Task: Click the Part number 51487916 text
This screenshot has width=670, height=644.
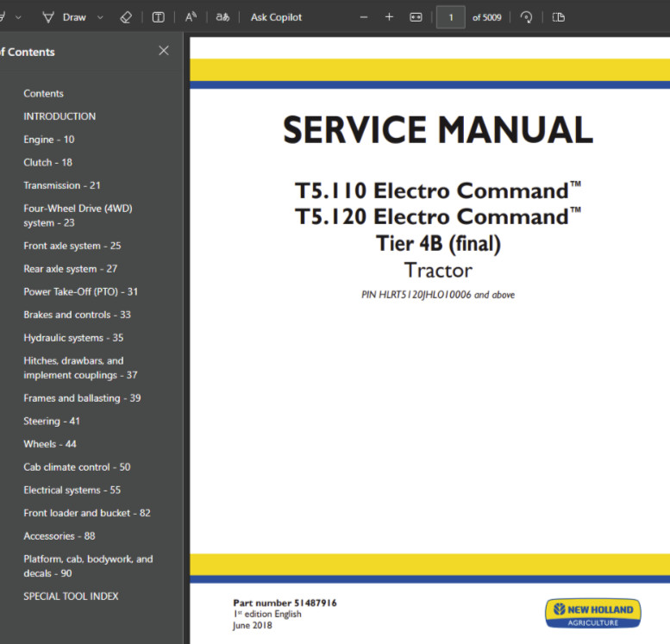Action: (x=285, y=603)
